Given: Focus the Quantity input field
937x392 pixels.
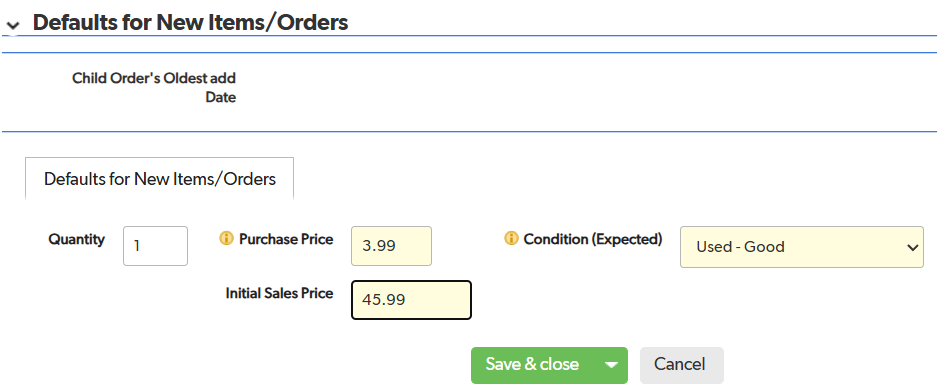Looking at the screenshot, I should click(155, 246).
